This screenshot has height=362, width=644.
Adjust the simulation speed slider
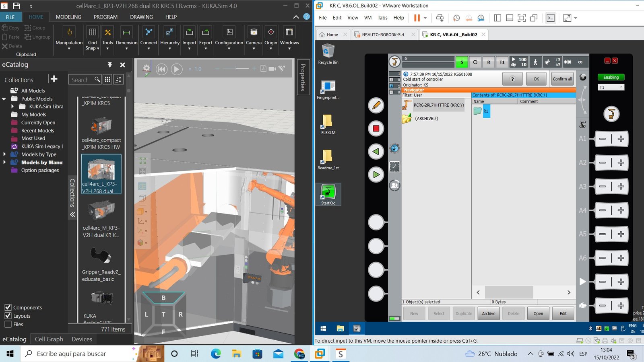(x=235, y=69)
